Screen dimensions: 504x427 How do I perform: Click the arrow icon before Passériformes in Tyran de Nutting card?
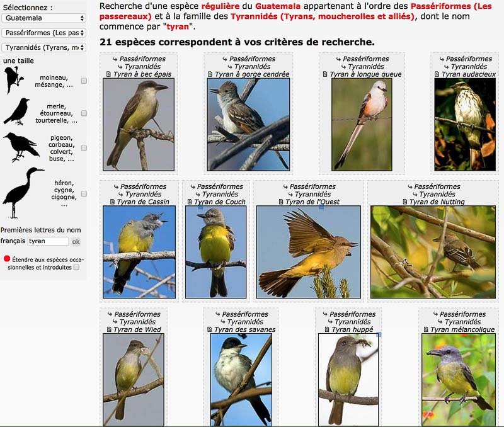tap(410, 186)
